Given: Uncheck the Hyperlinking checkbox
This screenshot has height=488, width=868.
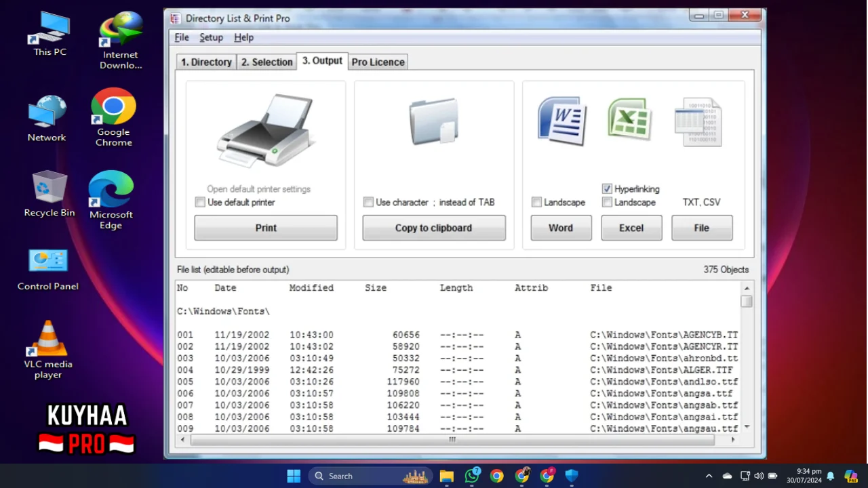Looking at the screenshot, I should (607, 189).
